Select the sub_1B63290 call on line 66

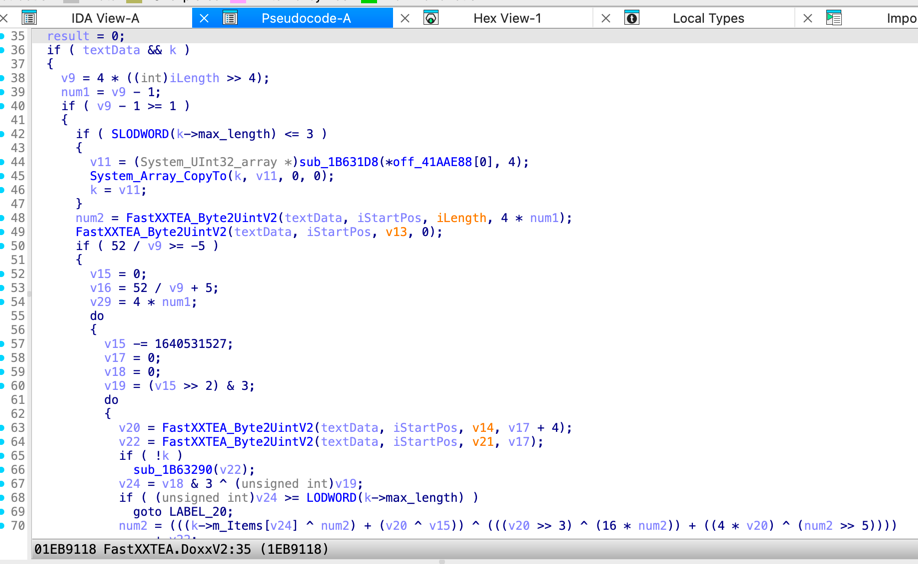pyautogui.click(x=173, y=470)
